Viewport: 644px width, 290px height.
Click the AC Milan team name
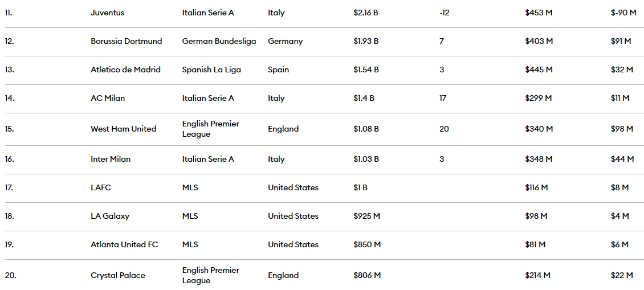coord(108,98)
